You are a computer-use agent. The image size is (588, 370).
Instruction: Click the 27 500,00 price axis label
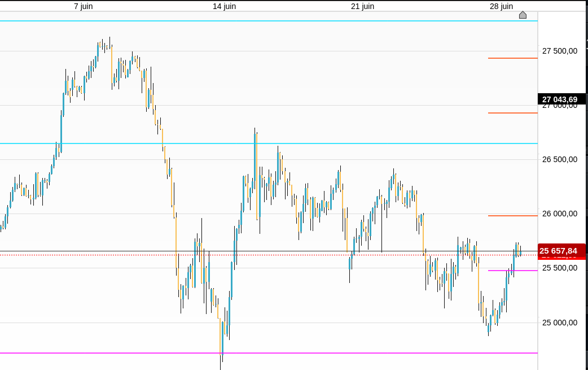[x=560, y=51]
